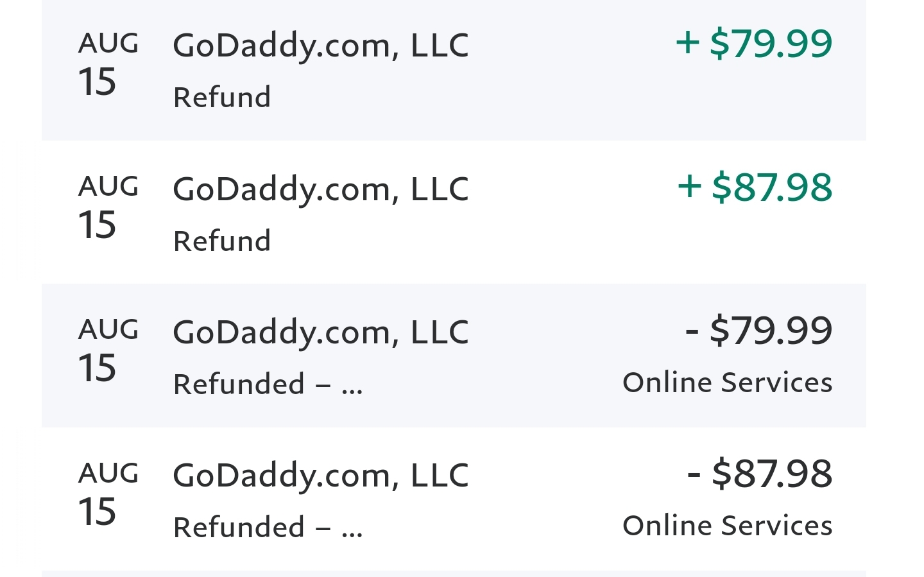Click the green +$79.99 amount
This screenshot has width=924, height=577.
(754, 44)
